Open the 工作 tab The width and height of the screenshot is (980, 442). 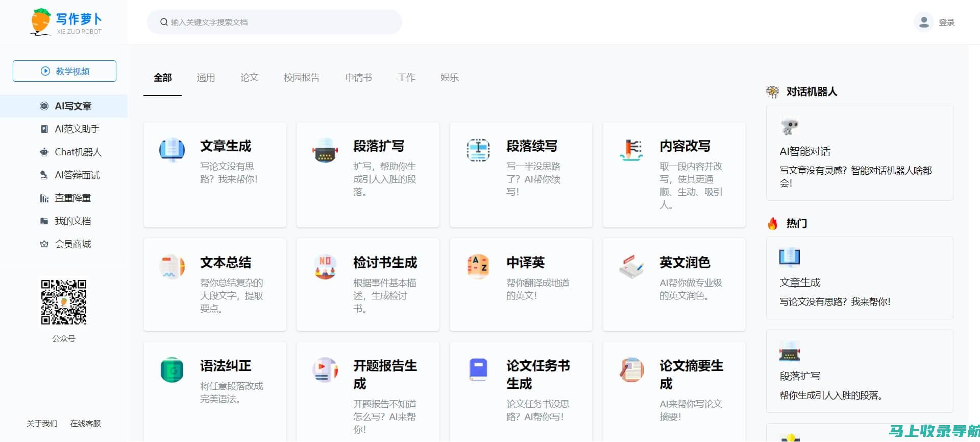pos(406,78)
